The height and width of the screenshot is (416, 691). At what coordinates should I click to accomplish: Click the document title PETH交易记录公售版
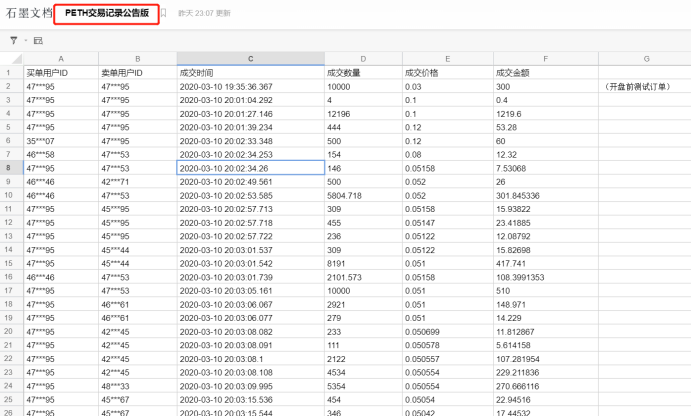click(107, 13)
